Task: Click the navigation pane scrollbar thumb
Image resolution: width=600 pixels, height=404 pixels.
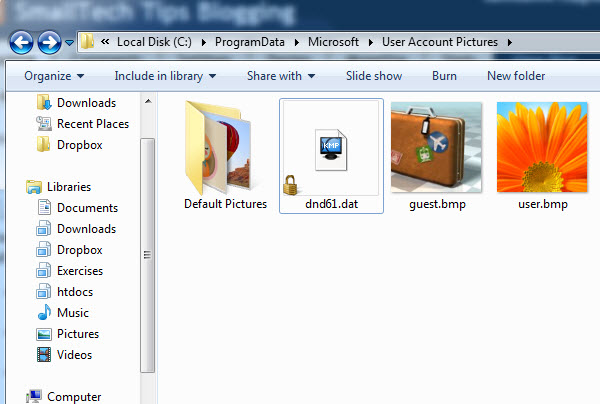Action: [147, 255]
